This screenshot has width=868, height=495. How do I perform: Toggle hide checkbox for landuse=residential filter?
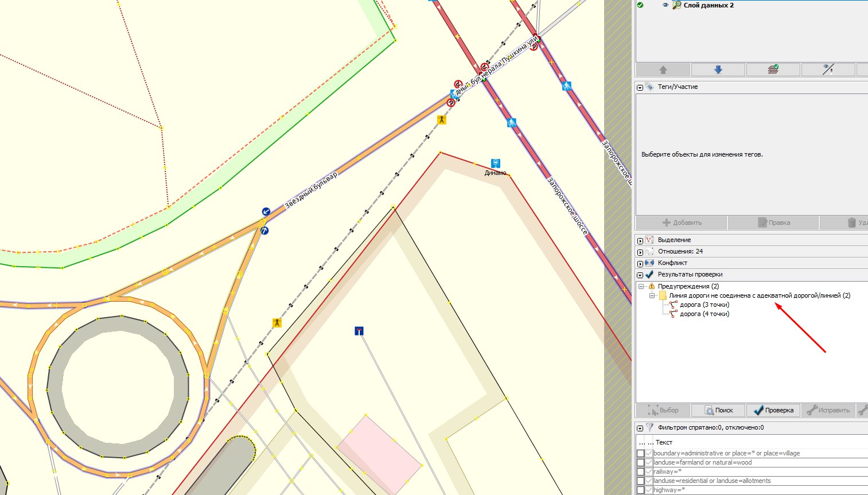point(649,481)
